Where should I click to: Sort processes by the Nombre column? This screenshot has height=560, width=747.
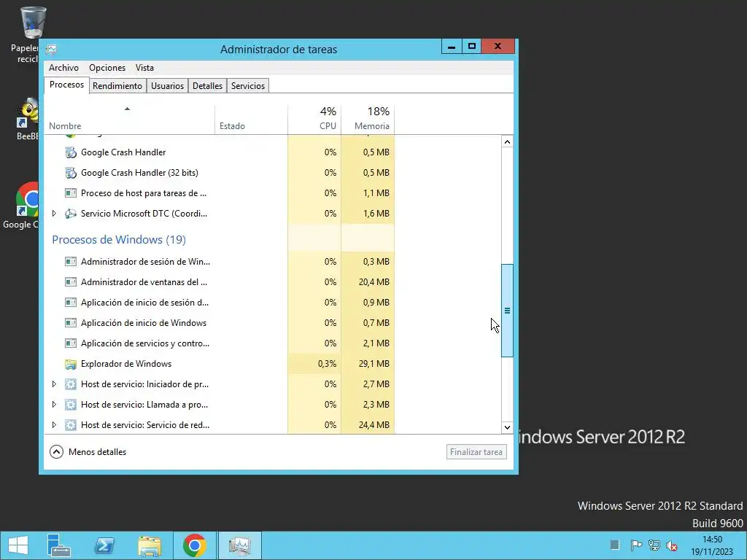pyautogui.click(x=129, y=119)
